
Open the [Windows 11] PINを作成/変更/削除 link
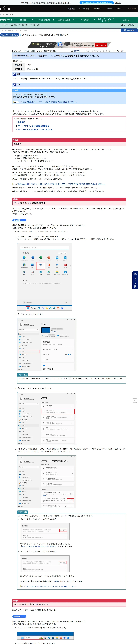tap(52, 586)
